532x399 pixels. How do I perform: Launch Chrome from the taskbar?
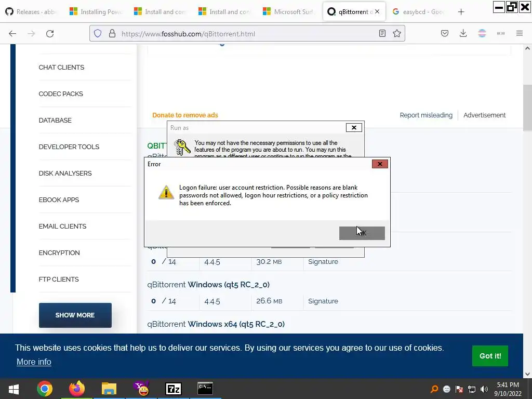click(x=45, y=389)
